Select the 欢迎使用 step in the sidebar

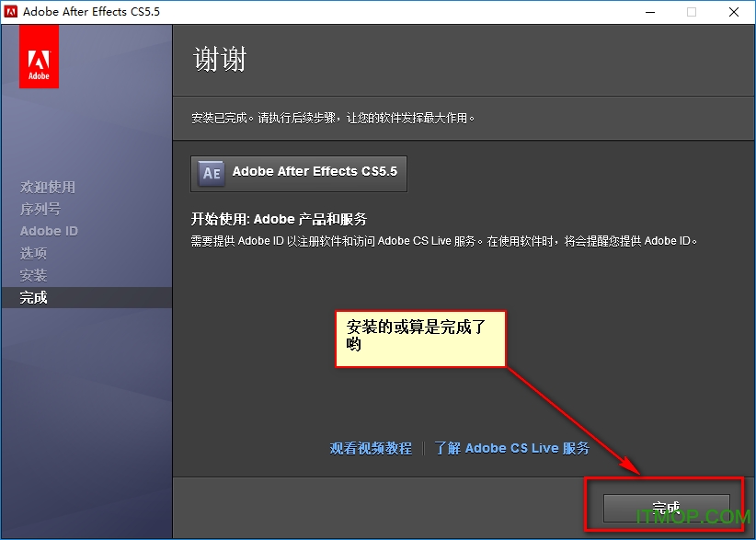pos(47,187)
